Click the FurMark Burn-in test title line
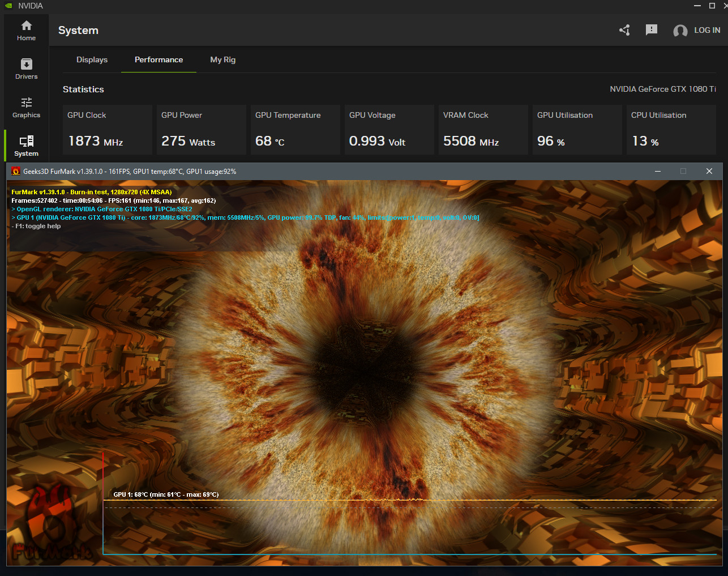 [x=92, y=192]
